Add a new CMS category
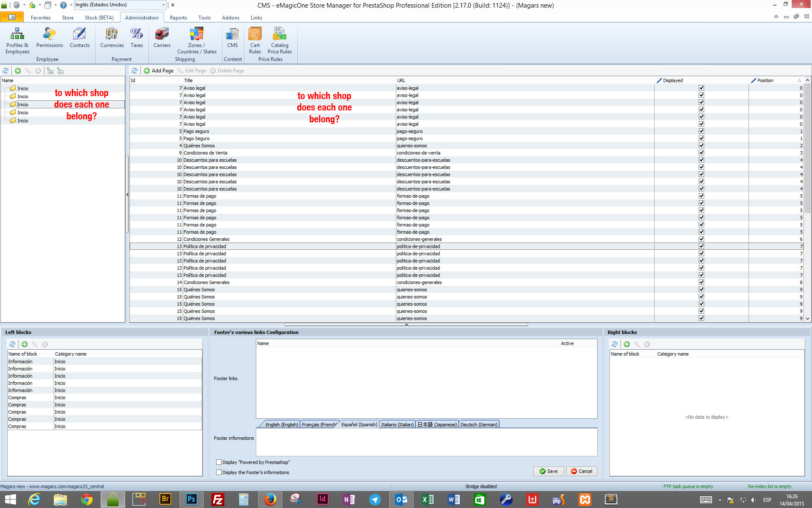 point(18,71)
